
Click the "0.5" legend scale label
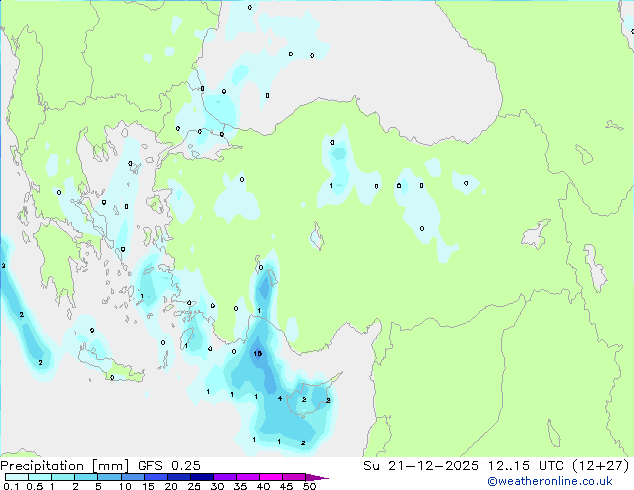pos(35,486)
